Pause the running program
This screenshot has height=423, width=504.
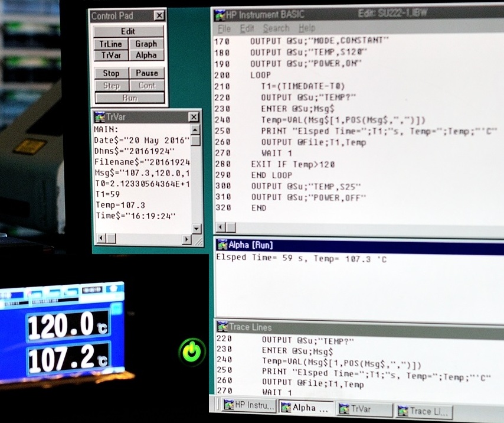146,73
